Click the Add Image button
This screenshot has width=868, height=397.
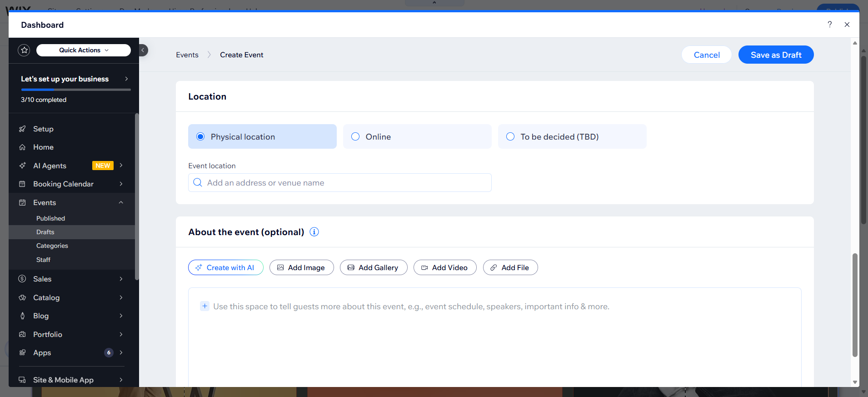302,267
